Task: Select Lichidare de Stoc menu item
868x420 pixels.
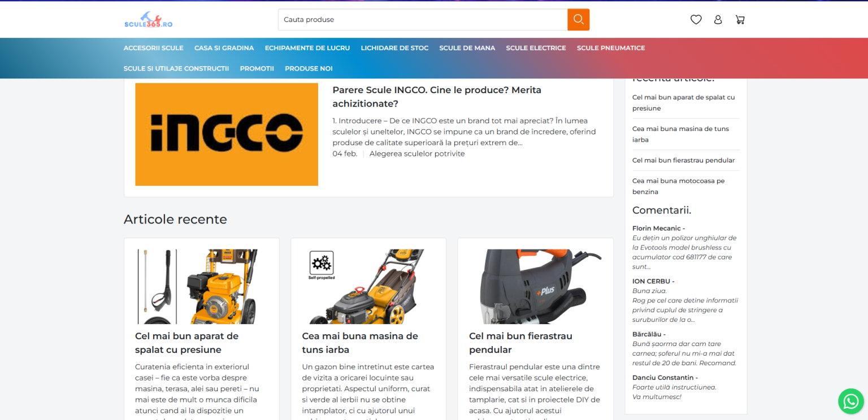Action: (394, 48)
